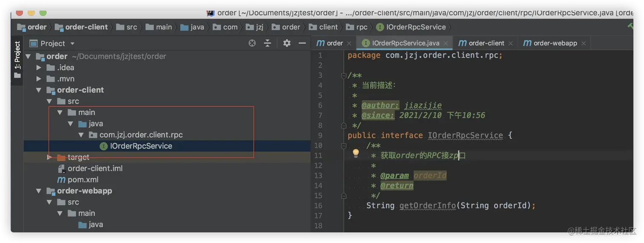Click 'order' in the breadcrumb bar
The width and height of the screenshot is (644, 243).
32,27
